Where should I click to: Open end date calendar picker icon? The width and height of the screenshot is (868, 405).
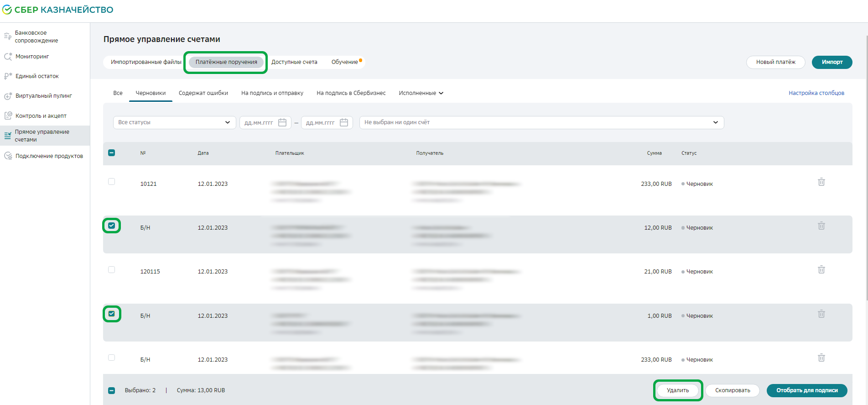pyautogui.click(x=344, y=122)
